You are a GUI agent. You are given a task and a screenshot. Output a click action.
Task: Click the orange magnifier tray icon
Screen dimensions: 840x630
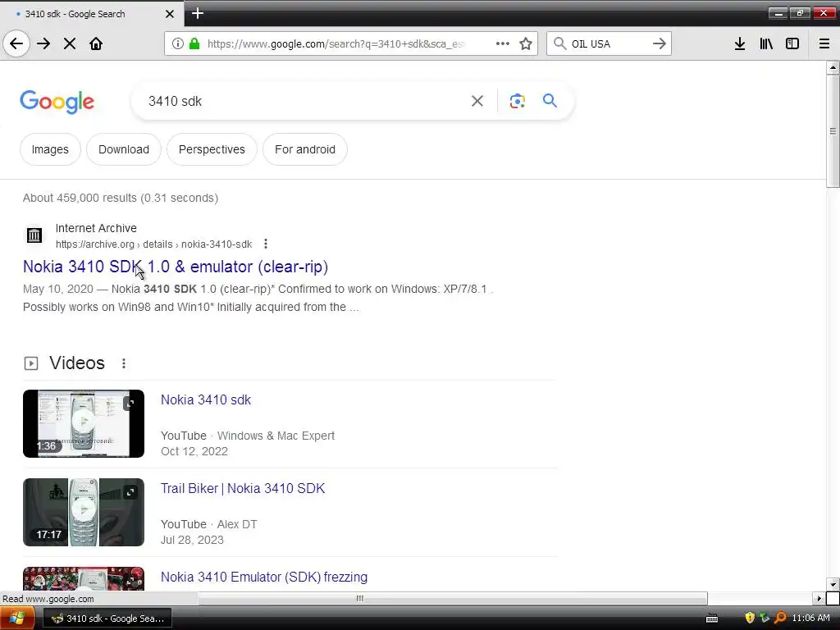click(x=780, y=618)
